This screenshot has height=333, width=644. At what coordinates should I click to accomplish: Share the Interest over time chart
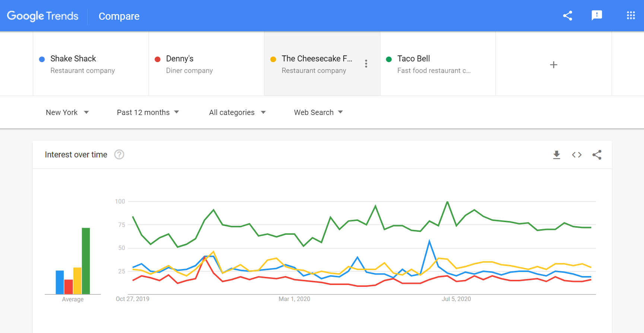click(x=597, y=154)
